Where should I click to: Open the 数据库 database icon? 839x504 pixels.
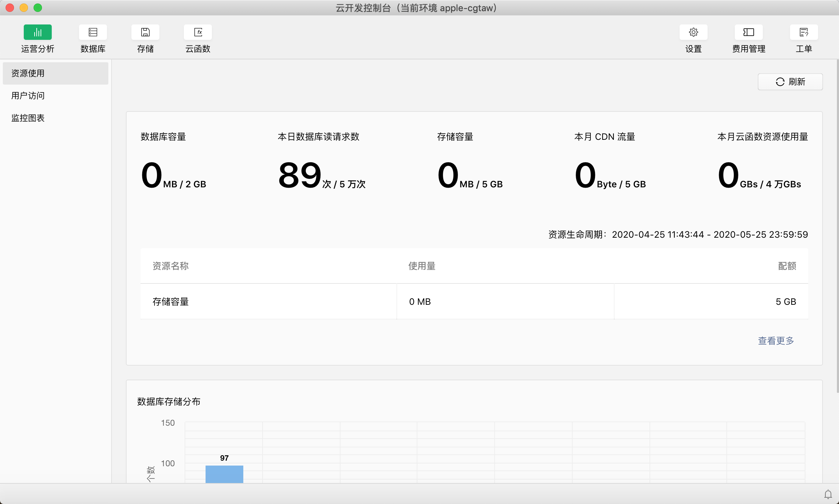point(93,33)
